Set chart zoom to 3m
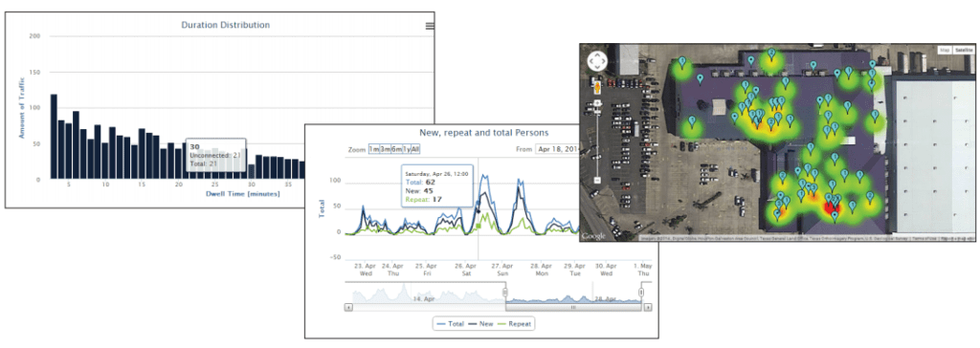This screenshot has height=348, width=980. coord(385,149)
